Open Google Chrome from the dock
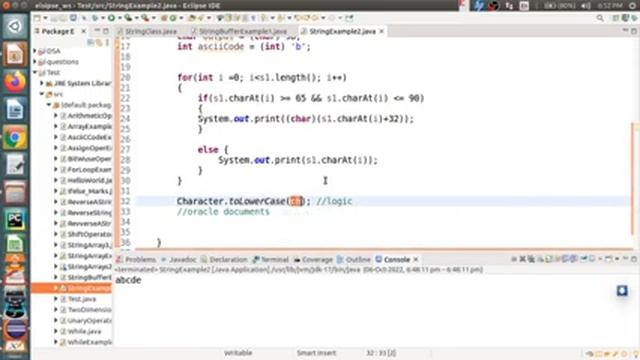640x360 pixels. 15,138
